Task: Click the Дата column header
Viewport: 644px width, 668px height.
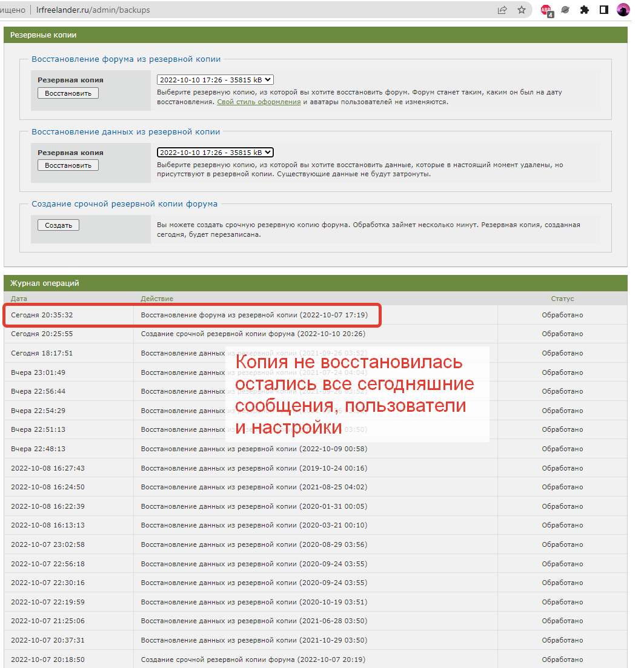Action: tap(19, 299)
